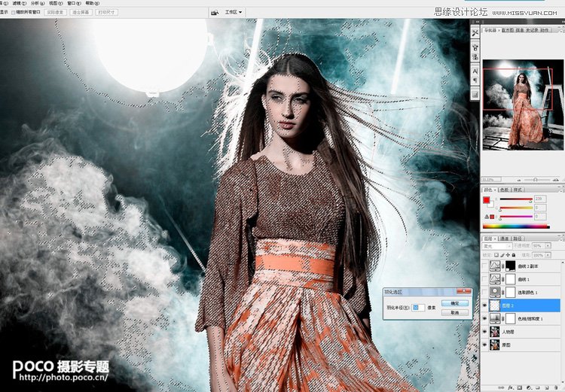Image resolution: width=565 pixels, height=392 pixels.
Task: Switch to the 直方图 (Histogram) tab
Action: coord(508,30)
